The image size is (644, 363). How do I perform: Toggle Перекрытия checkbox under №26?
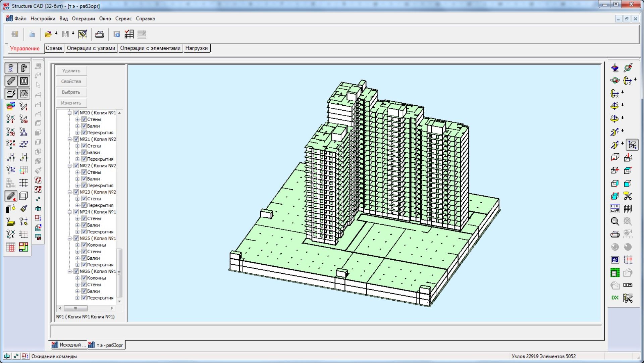click(84, 298)
